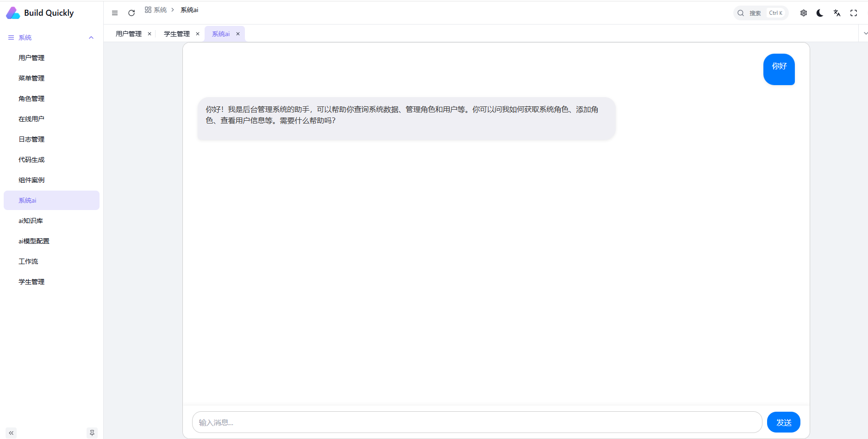Switch to the 学生管理 tab
This screenshot has height=439, width=868.
(x=176, y=34)
